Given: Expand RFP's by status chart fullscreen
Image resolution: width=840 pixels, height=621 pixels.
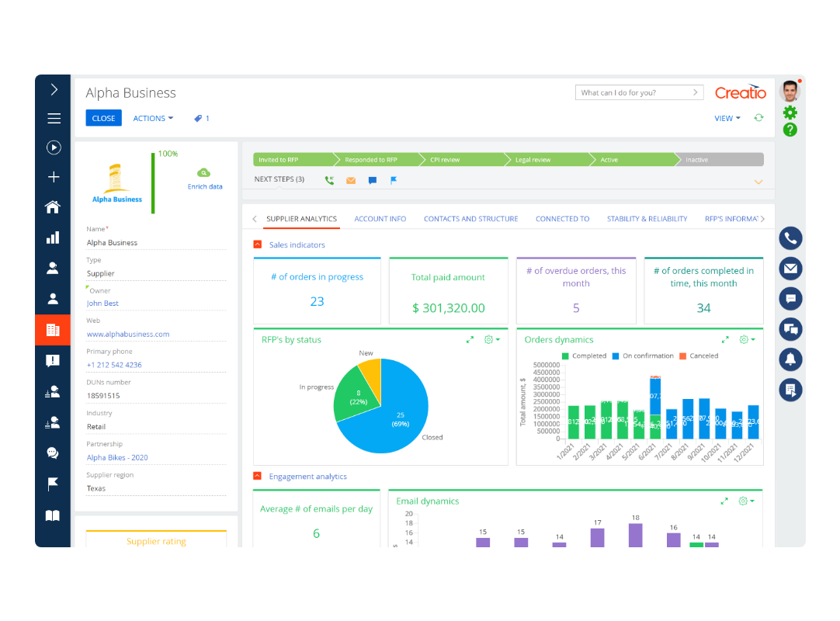Looking at the screenshot, I should click(x=470, y=340).
